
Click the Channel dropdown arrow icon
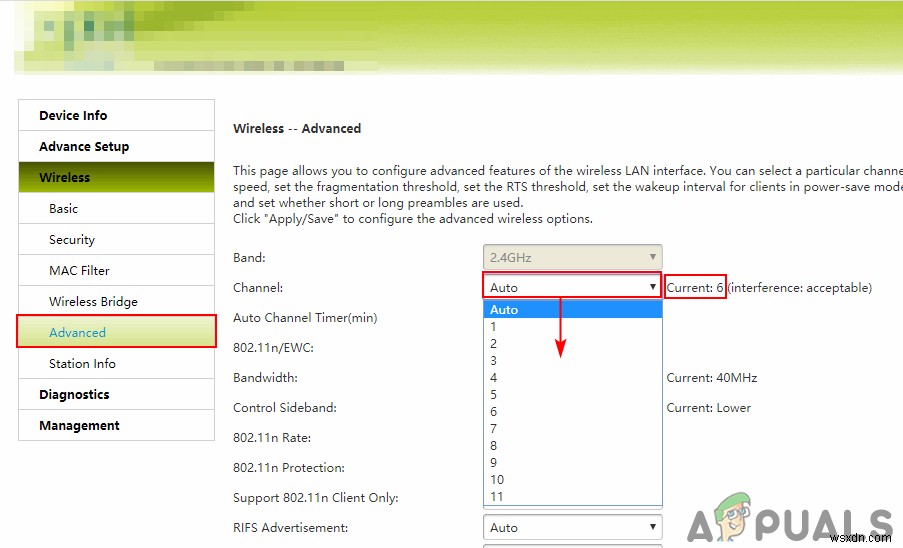click(x=652, y=287)
